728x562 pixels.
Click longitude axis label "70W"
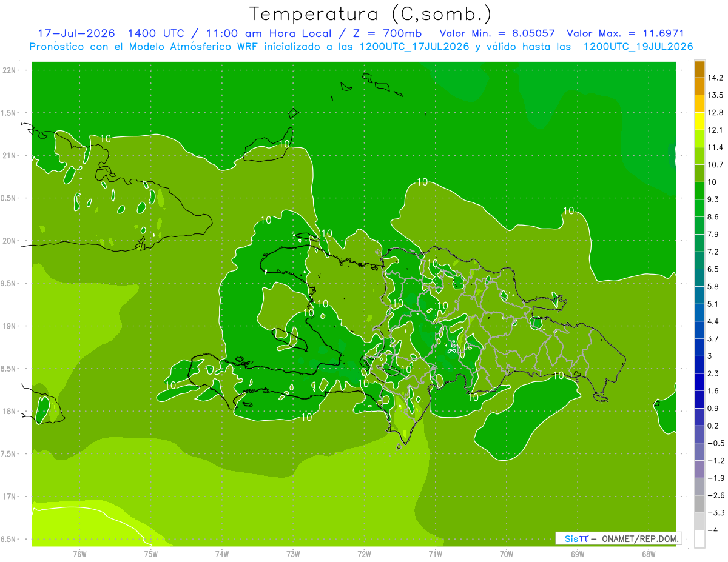click(x=507, y=554)
